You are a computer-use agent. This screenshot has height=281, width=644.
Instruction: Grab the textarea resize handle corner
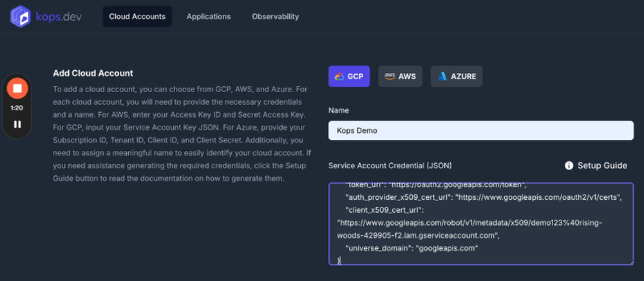click(630, 262)
